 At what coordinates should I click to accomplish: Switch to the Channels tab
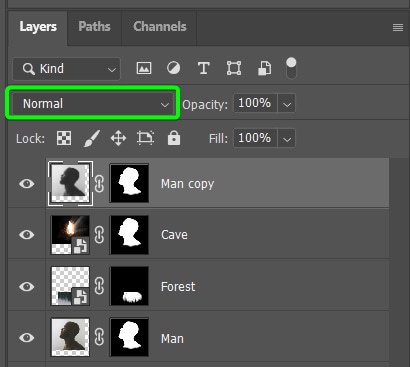[x=160, y=27]
